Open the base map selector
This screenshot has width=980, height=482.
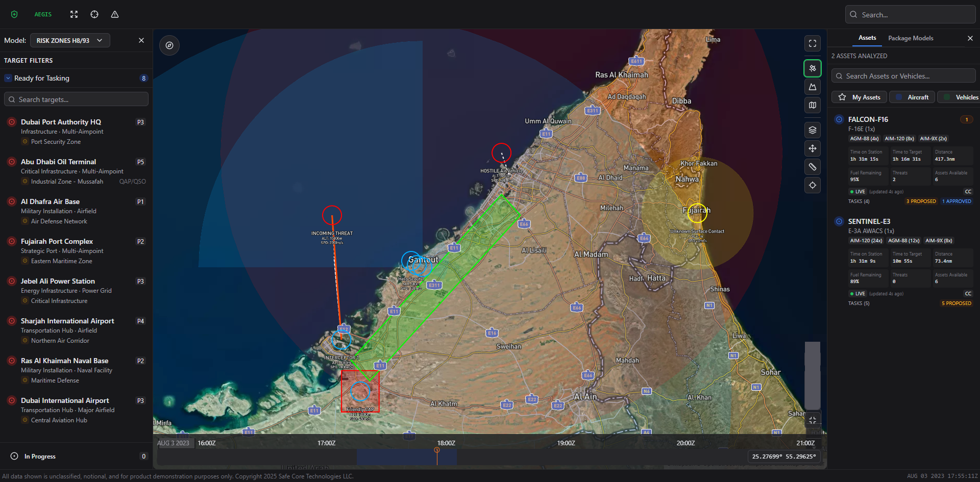point(813,105)
